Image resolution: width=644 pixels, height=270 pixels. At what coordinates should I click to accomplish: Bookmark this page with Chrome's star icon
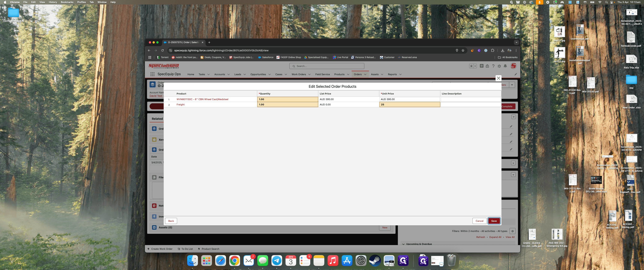pos(463,50)
